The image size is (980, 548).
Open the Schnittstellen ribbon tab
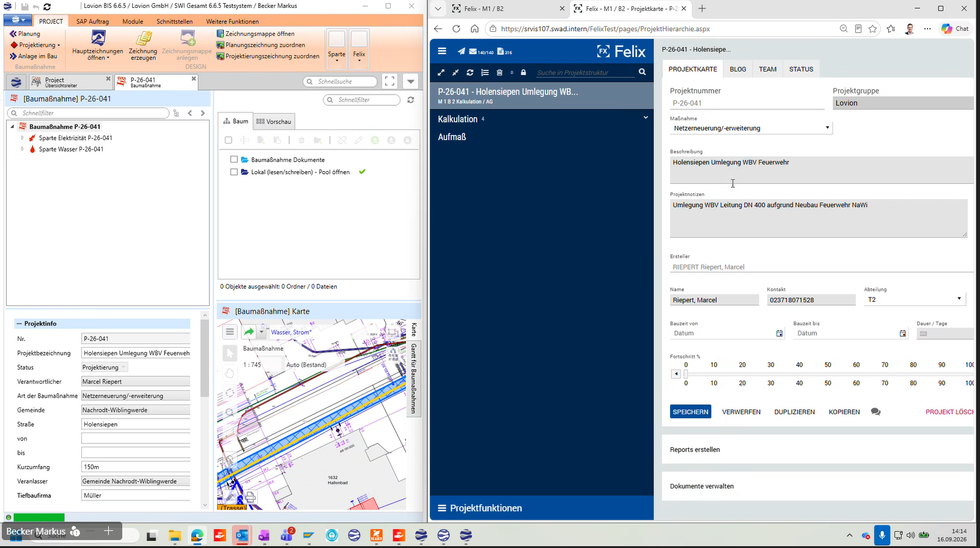174,21
